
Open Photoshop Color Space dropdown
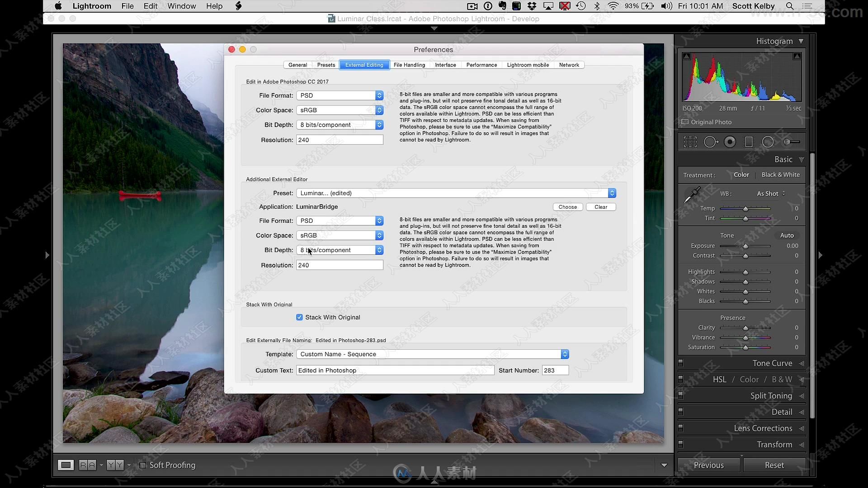click(x=340, y=110)
